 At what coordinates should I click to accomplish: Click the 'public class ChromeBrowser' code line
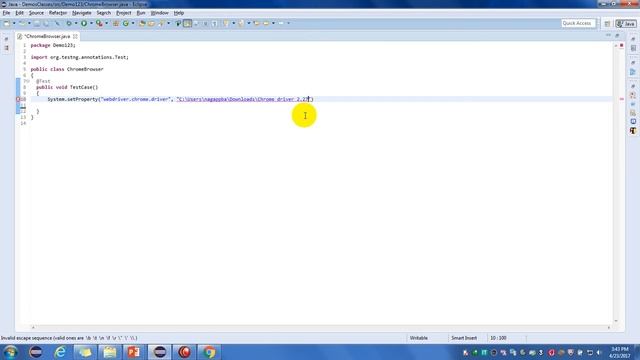67,69
